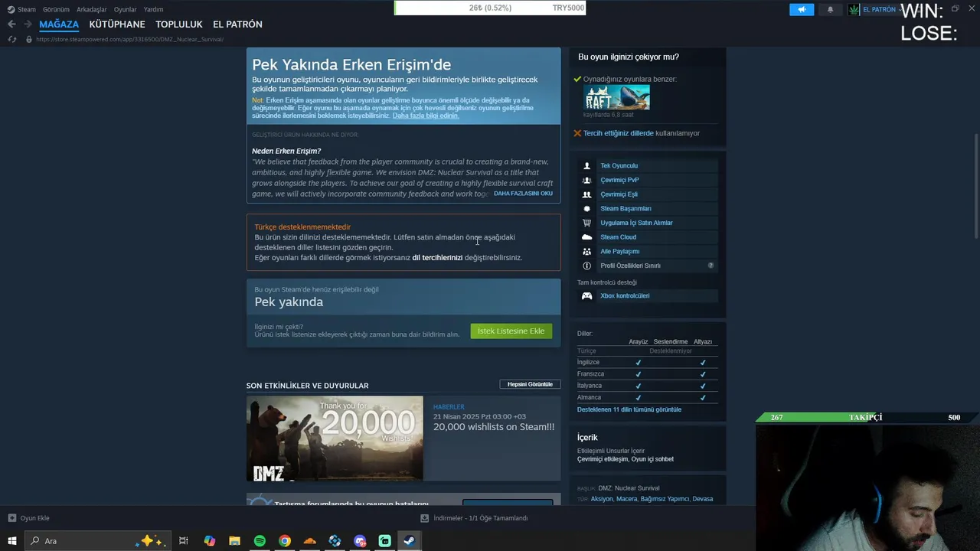Viewport: 980px width, 551px height.
Task: Click the Çevrimiçi Eşli co-op icon
Action: point(587,194)
